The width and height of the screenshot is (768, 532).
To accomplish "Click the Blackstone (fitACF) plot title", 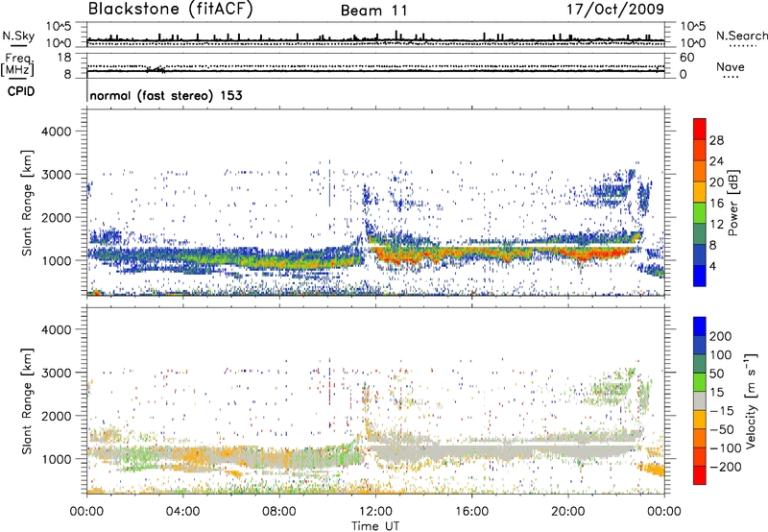I will point(170,10).
